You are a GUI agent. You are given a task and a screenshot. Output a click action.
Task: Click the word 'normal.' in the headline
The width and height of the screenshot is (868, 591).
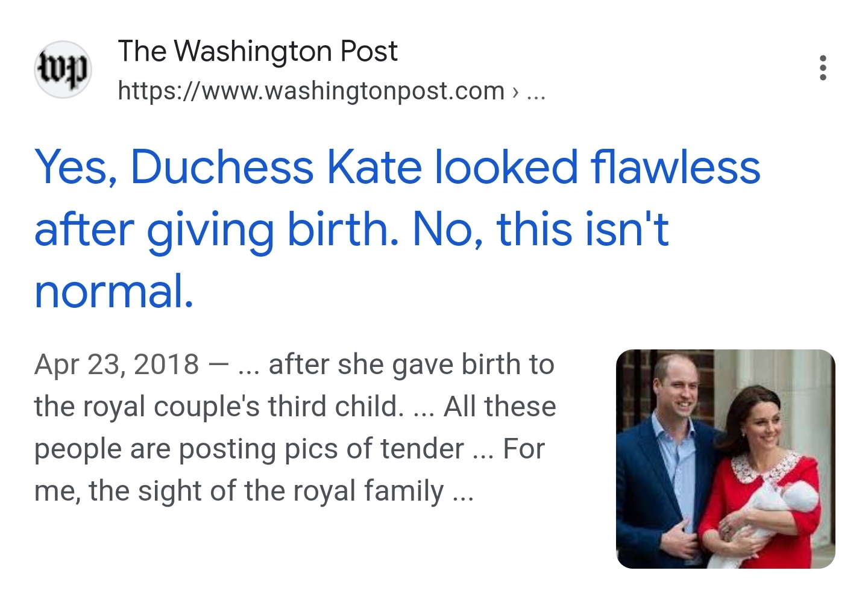[114, 292]
